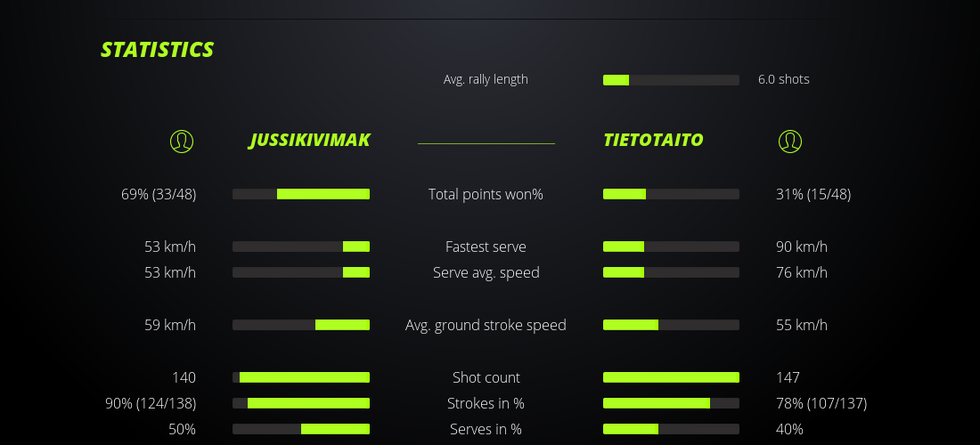The height and width of the screenshot is (445, 980).
Task: Click Tietotaito's profile avatar icon
Action: (789, 141)
